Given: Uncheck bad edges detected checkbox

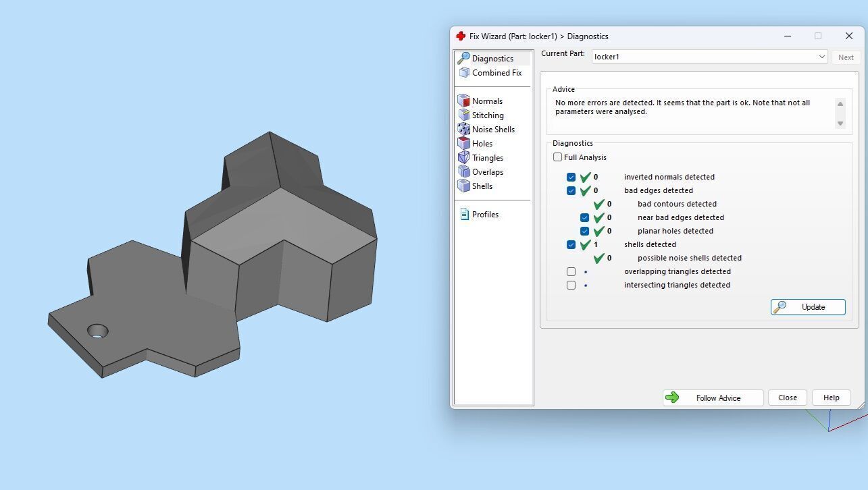Looking at the screenshot, I should click(571, 190).
